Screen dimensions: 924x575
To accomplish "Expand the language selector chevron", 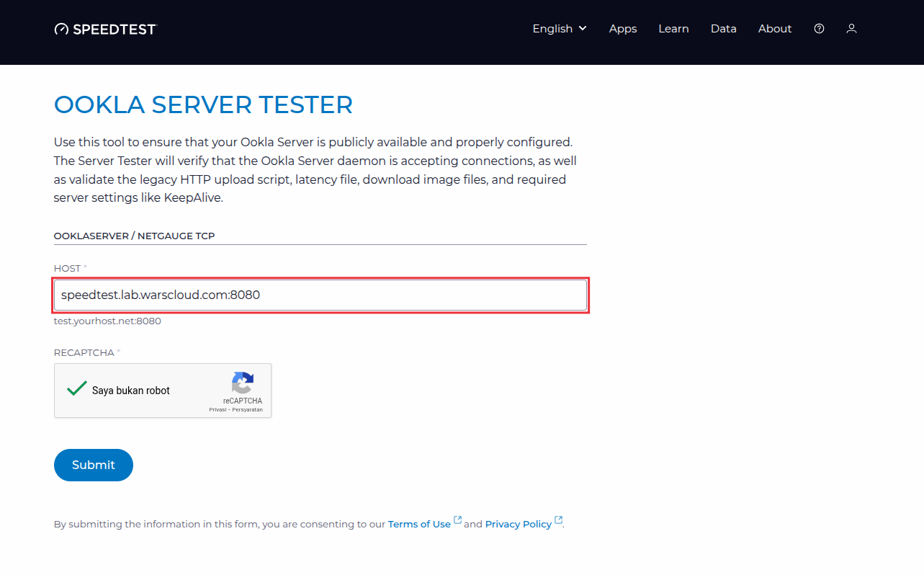I will coord(583,28).
